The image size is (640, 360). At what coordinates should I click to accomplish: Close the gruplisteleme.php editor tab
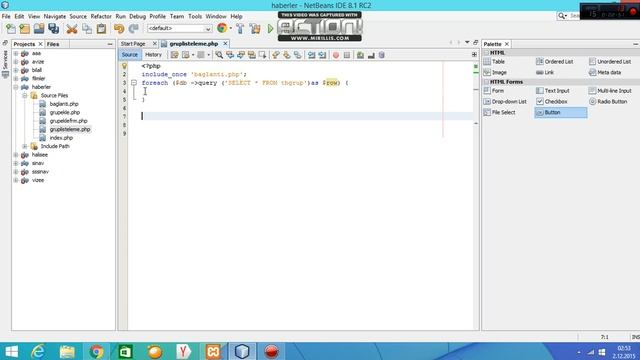[x=225, y=44]
